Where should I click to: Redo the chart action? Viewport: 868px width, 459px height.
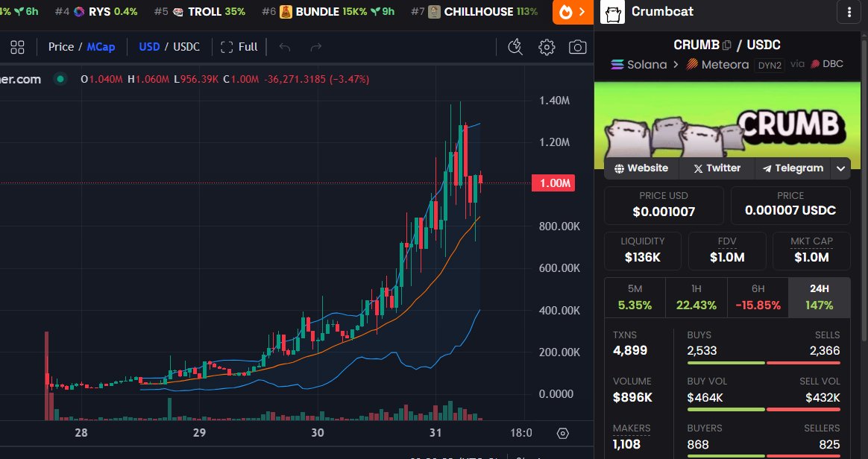pyautogui.click(x=316, y=47)
